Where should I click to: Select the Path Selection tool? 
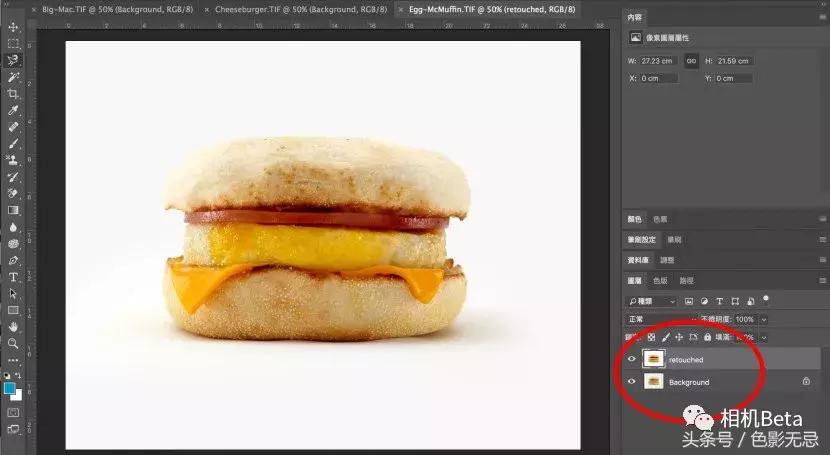click(x=13, y=294)
